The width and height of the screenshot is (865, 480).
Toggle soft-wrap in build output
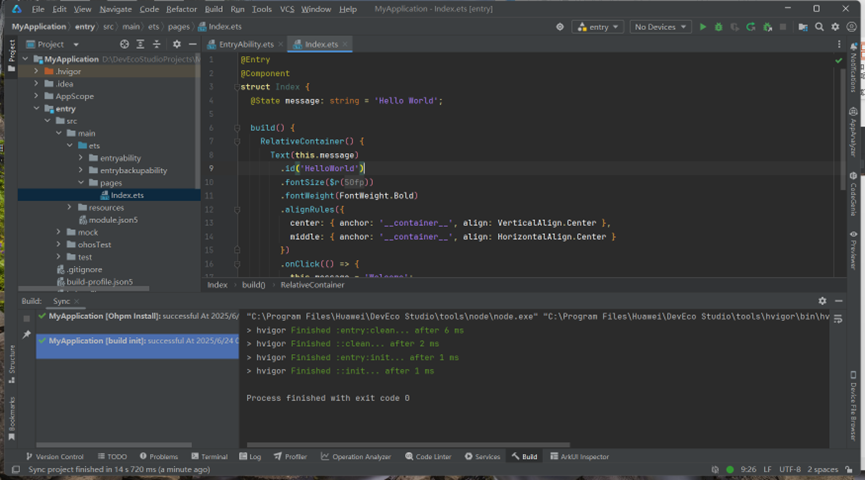tap(838, 319)
